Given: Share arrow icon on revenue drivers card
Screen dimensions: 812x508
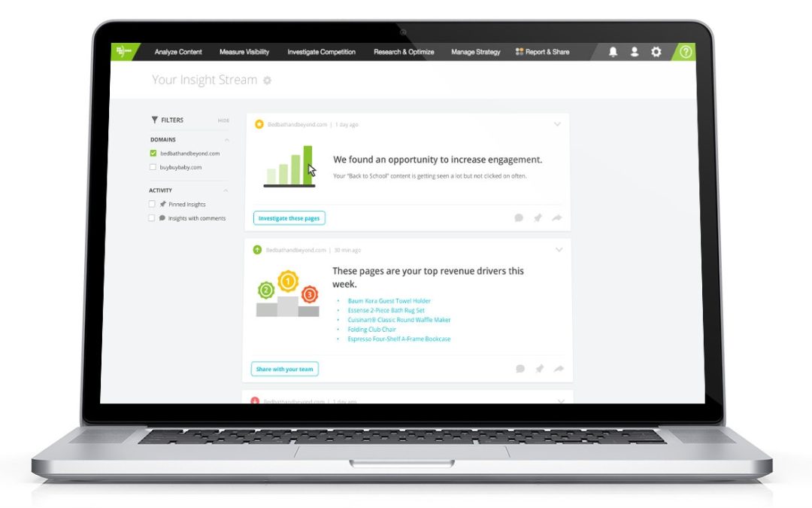Looking at the screenshot, I should click(x=559, y=369).
